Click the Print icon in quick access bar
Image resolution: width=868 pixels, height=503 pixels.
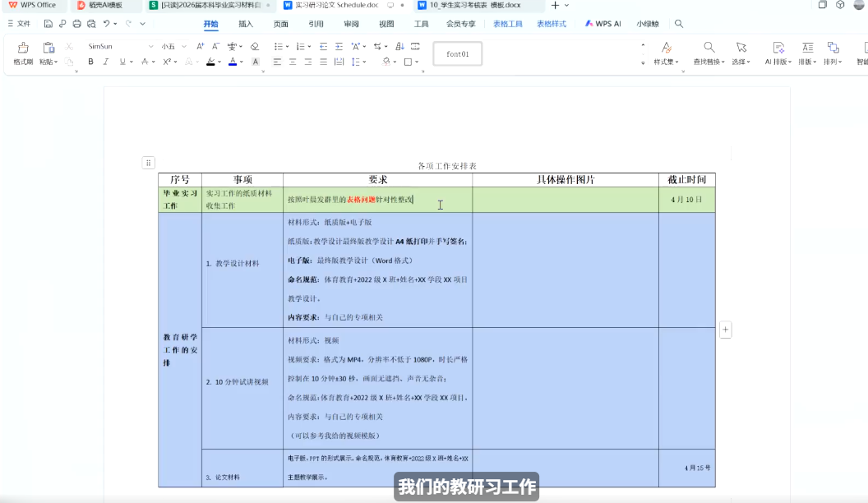pyautogui.click(x=77, y=24)
